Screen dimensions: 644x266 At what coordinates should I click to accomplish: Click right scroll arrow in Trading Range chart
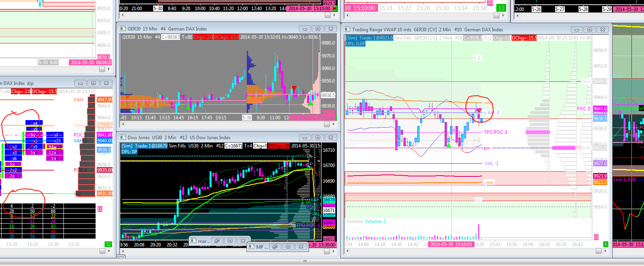pos(605,251)
